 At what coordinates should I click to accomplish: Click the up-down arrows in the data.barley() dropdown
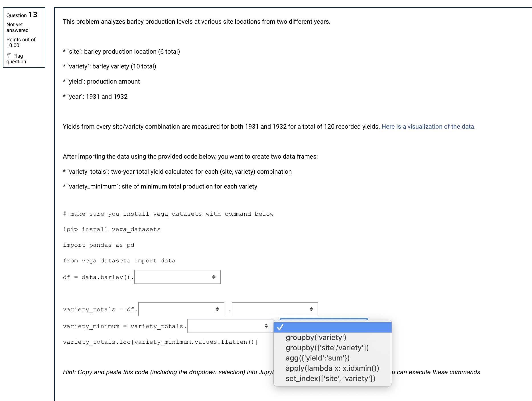[x=214, y=277]
